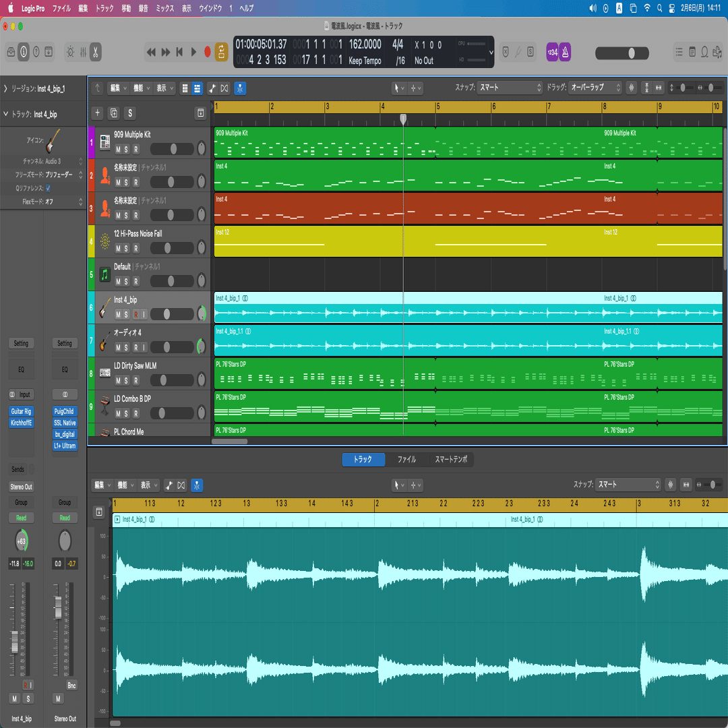Click the Fast Forward transport button
Image resolution: width=728 pixels, height=728 pixels.
[x=166, y=52]
